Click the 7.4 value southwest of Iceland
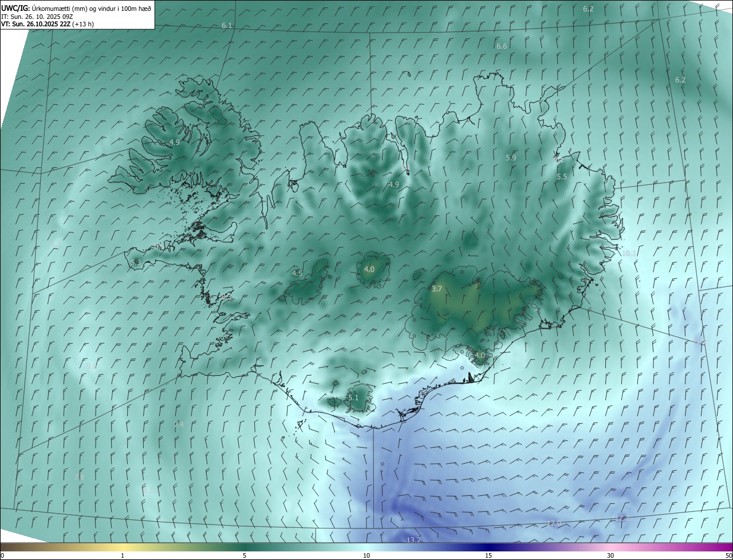 (179, 424)
